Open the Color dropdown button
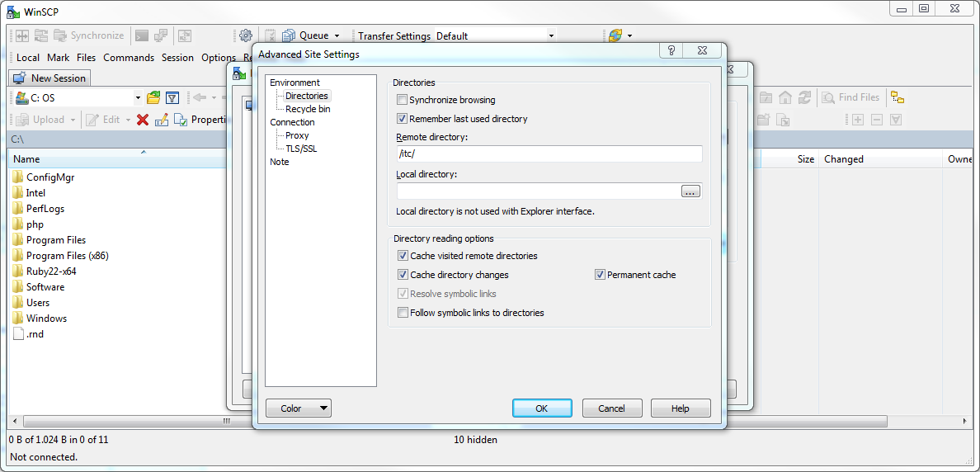 click(298, 408)
